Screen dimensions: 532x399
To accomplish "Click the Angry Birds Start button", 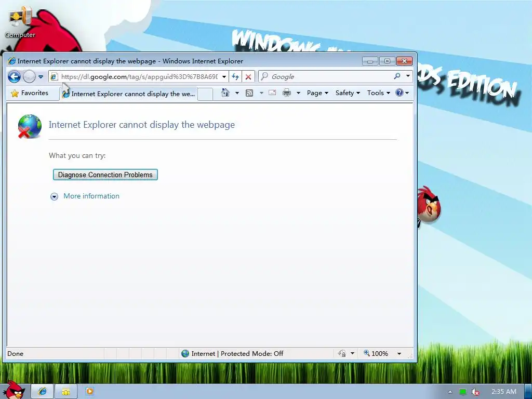I will [x=14, y=390].
